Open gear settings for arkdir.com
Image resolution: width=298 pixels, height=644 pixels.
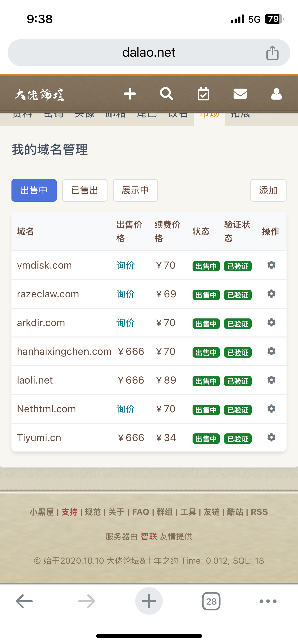point(272,323)
